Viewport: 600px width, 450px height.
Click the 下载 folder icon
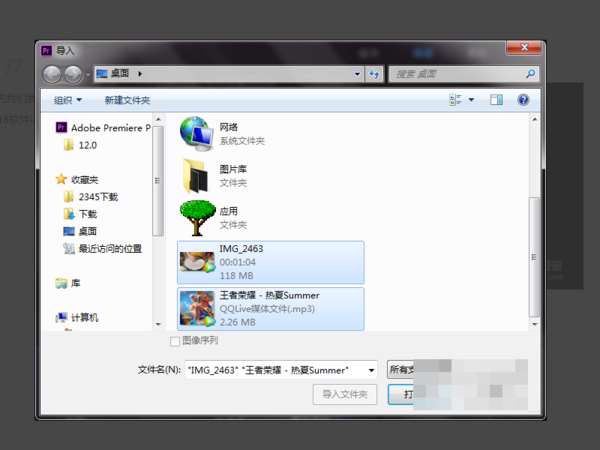tap(69, 214)
